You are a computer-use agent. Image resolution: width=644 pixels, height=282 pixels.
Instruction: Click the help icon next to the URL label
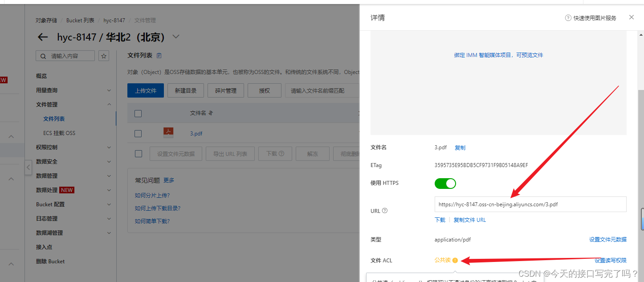[384, 211]
